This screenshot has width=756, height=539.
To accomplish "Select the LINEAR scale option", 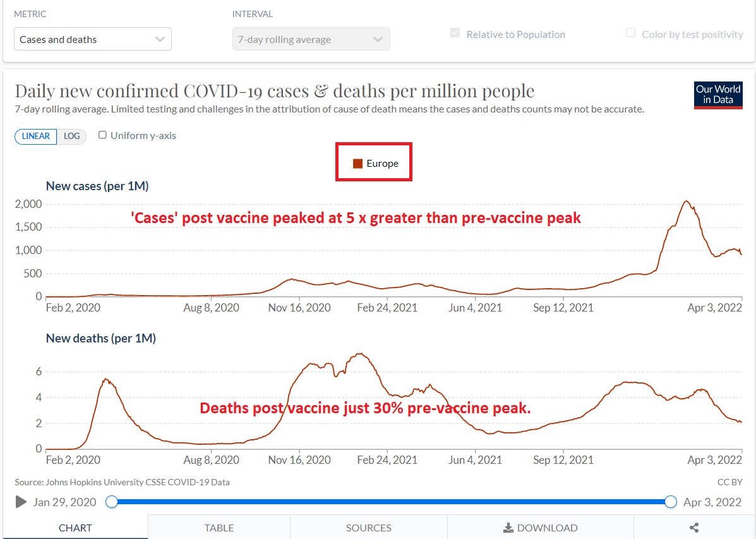I will pos(36,136).
